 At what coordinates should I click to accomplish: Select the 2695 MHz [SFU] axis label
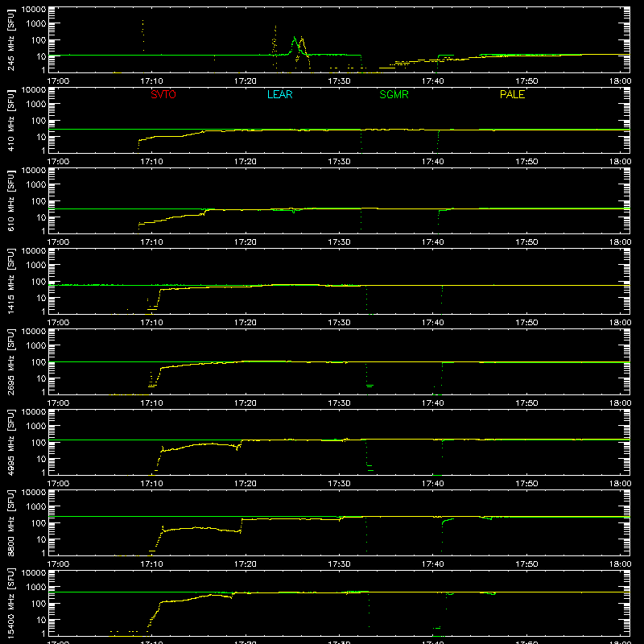pos(11,361)
